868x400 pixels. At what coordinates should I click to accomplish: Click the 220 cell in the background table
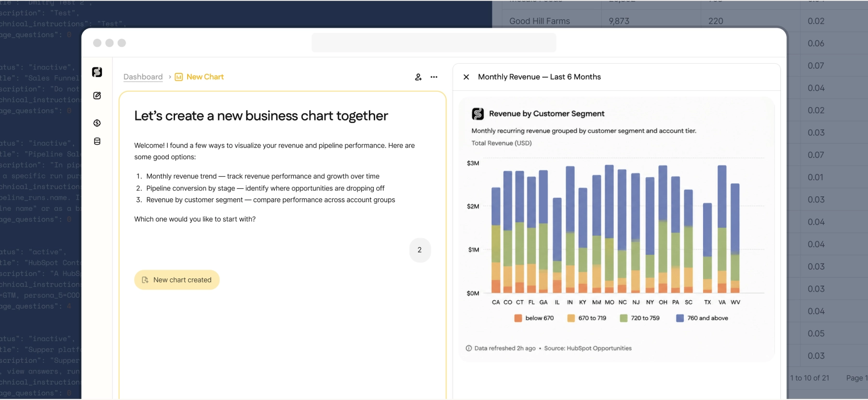[716, 21]
